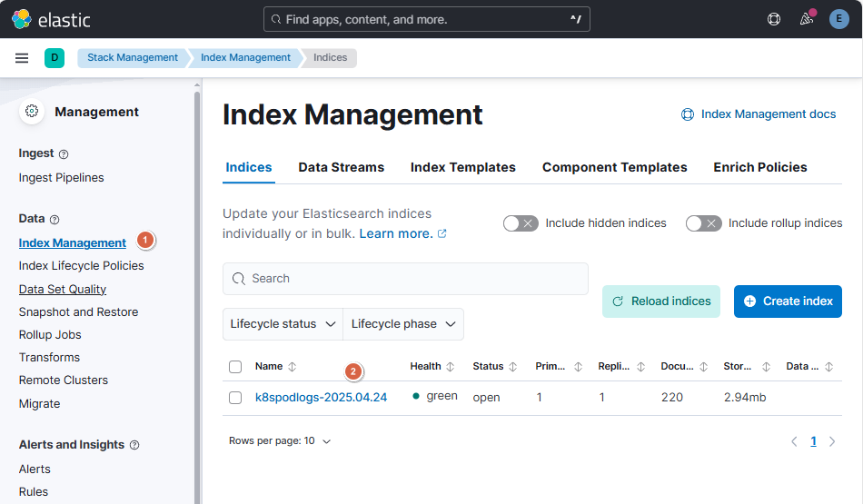Viewport: 863px width, 504px height.
Task: Click Index Management breadcrumb
Action: [x=245, y=58]
